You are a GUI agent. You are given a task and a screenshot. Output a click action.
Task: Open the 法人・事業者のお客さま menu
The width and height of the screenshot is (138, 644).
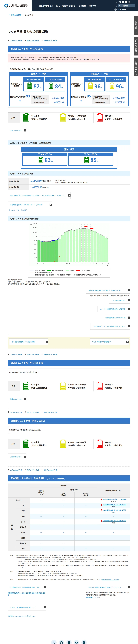coord(66,6)
